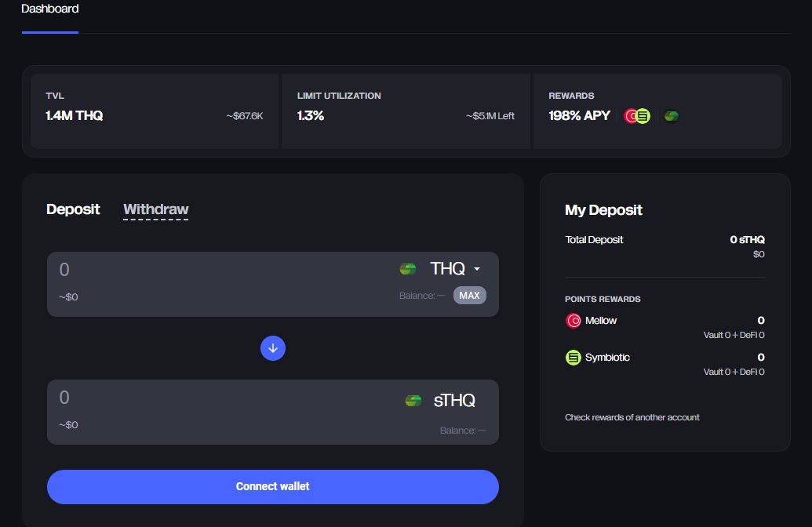Click Vault 0 + DeFi 0 under Symbiotic
The image size is (812, 527).
734,372
